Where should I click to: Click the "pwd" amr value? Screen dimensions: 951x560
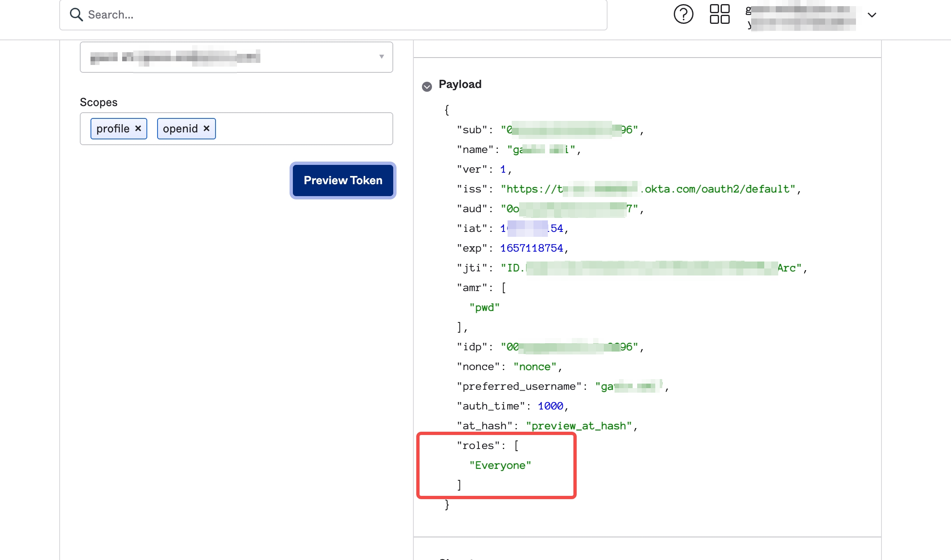485,308
